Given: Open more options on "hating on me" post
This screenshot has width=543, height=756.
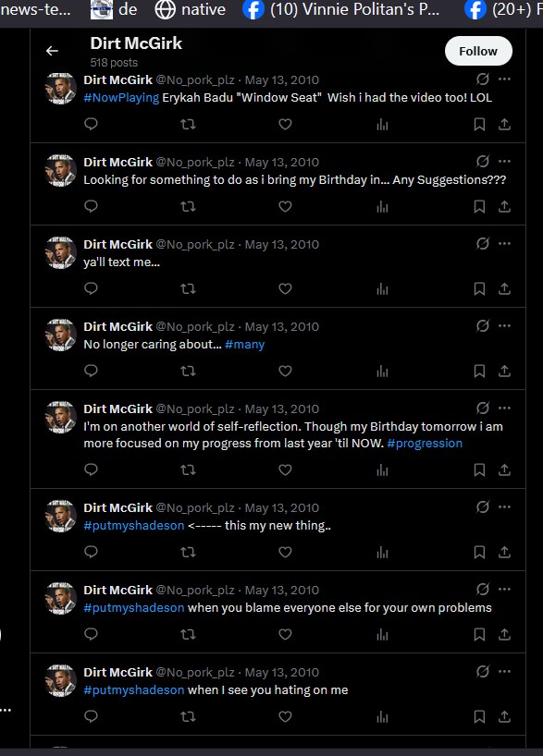Looking at the screenshot, I should click(x=504, y=672).
